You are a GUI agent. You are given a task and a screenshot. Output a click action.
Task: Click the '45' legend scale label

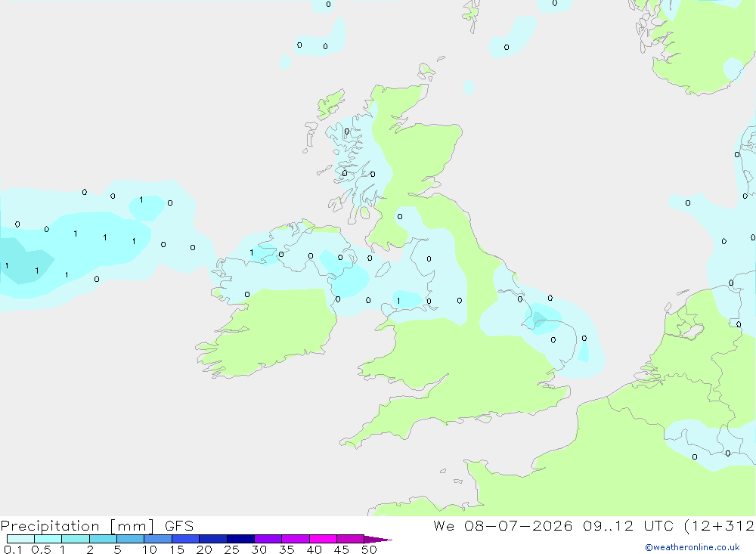342,549
